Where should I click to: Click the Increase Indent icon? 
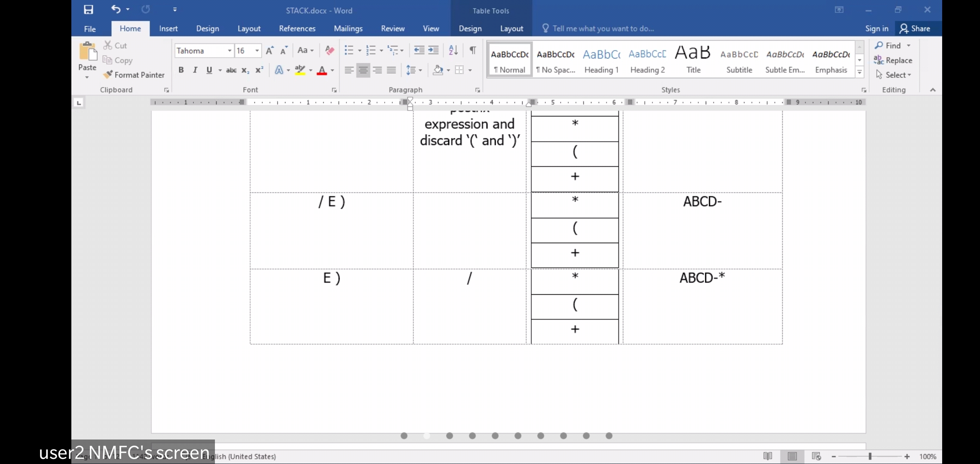coord(434,50)
